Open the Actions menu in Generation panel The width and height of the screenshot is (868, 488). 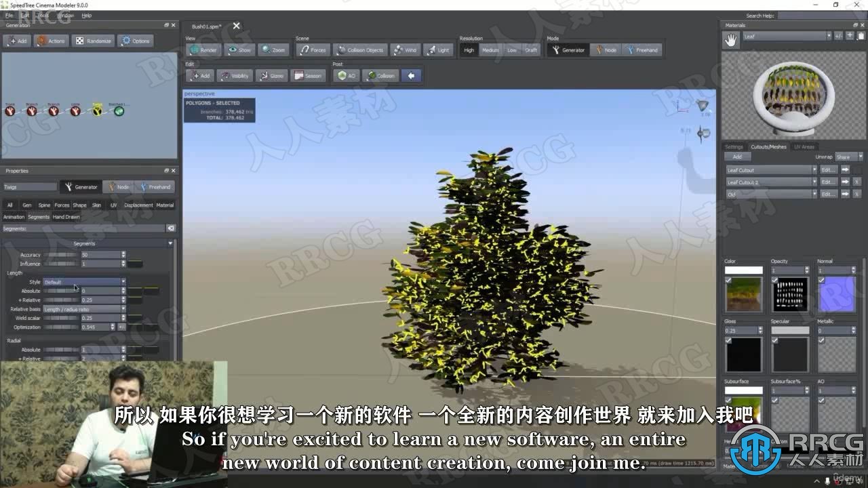51,41
